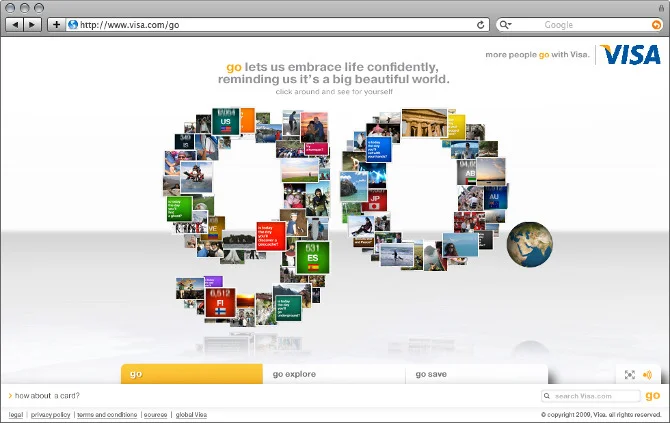The image size is (670, 423).
Task: Reload the page with the refresh icon
Action: pos(480,25)
